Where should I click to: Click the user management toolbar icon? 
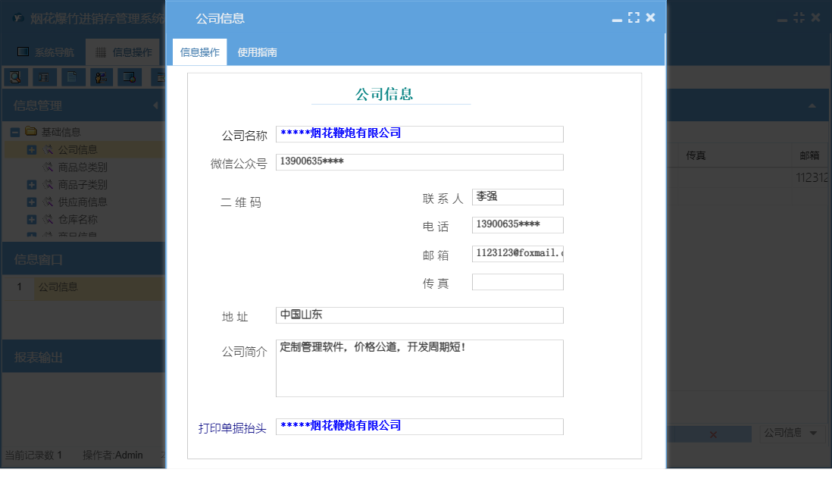click(101, 77)
